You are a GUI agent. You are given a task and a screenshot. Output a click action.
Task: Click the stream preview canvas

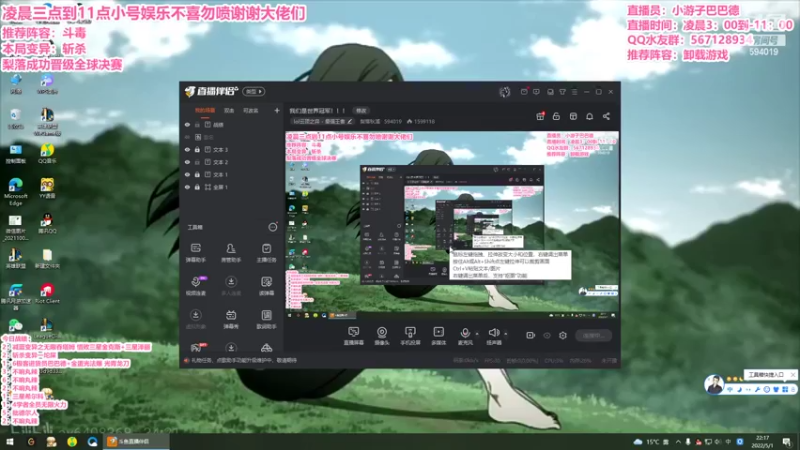click(452, 226)
